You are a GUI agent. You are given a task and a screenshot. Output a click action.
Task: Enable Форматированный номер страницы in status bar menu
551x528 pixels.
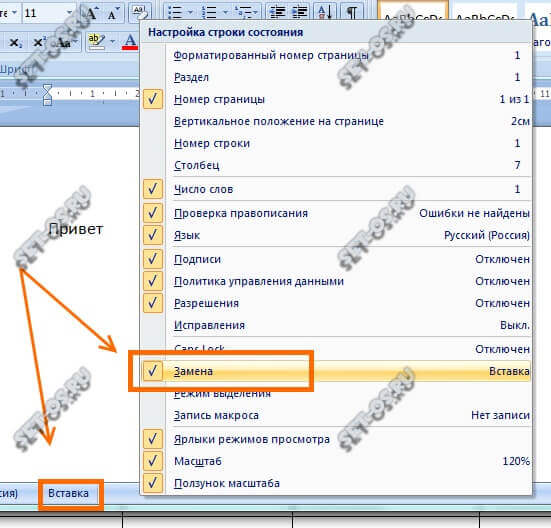click(x=337, y=55)
